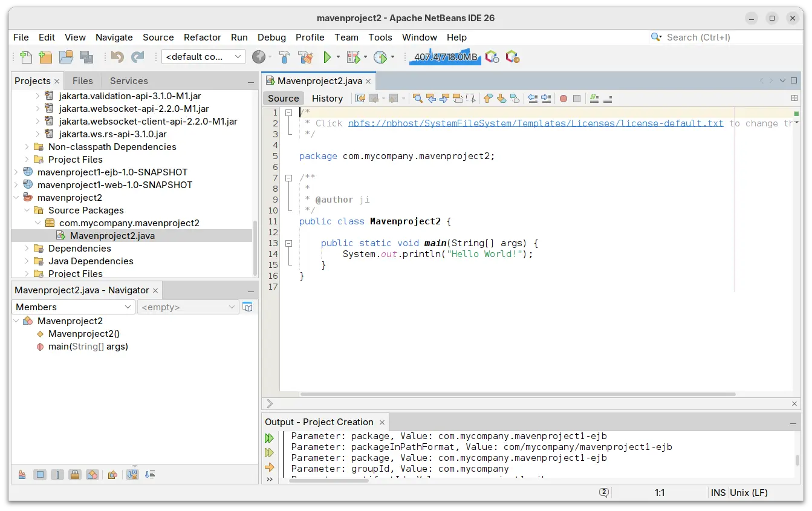Toggle Show Non-Public Members lock filter
This screenshot has width=812, height=511.
point(75,475)
